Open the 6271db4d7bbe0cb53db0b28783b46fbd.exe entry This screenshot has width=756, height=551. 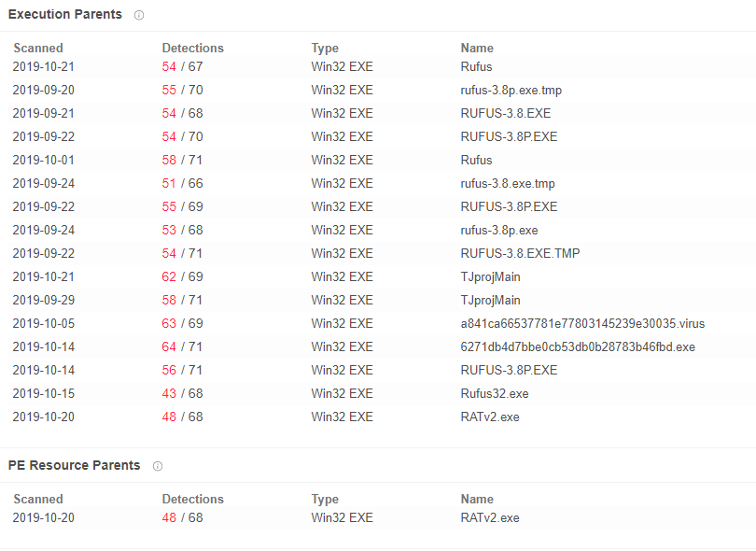(x=578, y=346)
